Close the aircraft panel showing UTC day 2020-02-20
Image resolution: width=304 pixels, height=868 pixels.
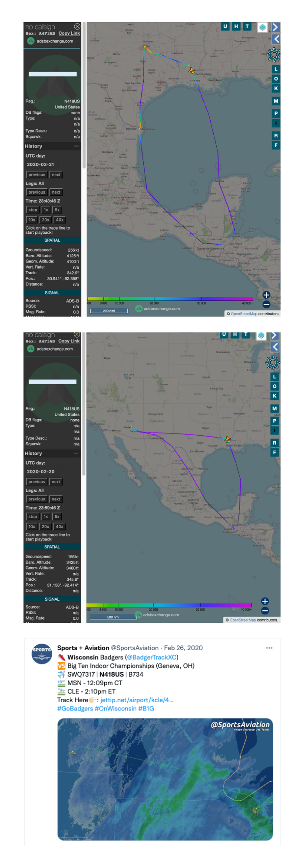77,335
